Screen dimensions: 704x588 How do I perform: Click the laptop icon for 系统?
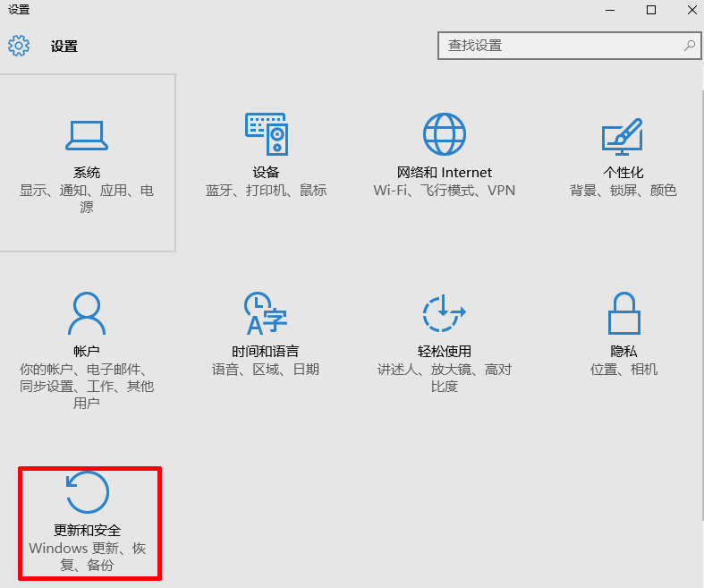[87, 135]
